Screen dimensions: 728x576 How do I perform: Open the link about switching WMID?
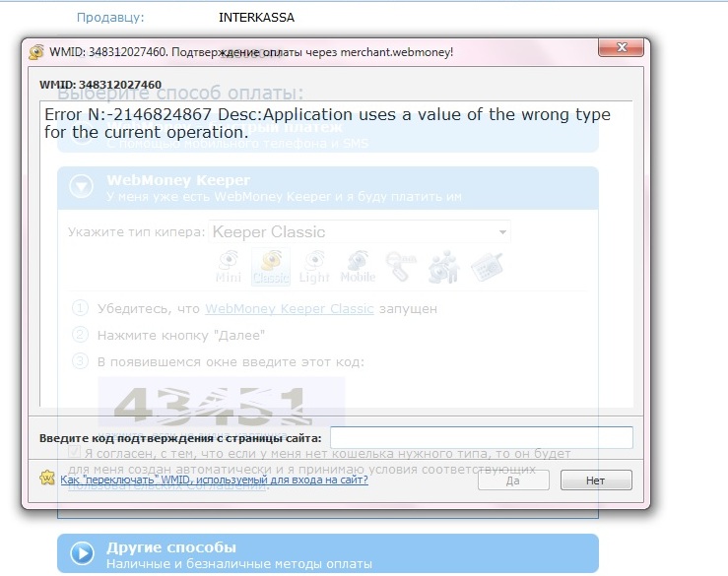click(214, 480)
